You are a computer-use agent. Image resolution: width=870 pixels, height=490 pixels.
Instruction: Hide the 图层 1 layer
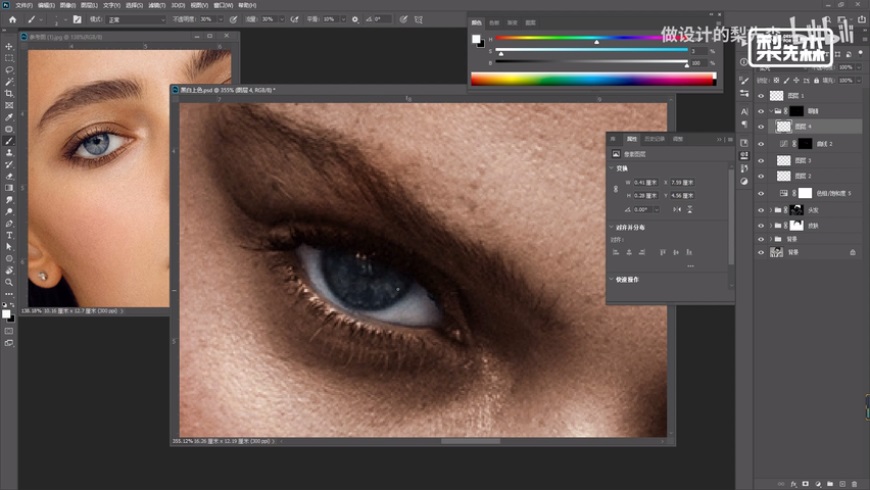click(x=761, y=95)
